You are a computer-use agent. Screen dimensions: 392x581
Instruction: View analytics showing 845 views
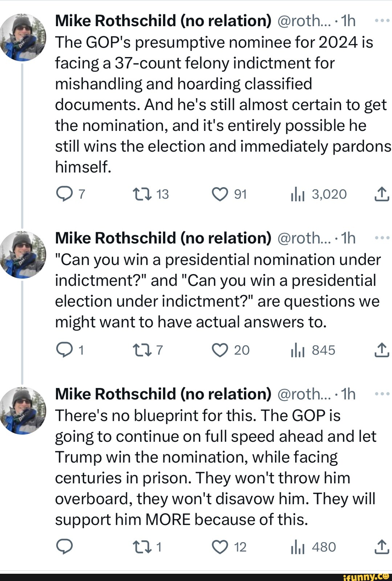click(297, 351)
